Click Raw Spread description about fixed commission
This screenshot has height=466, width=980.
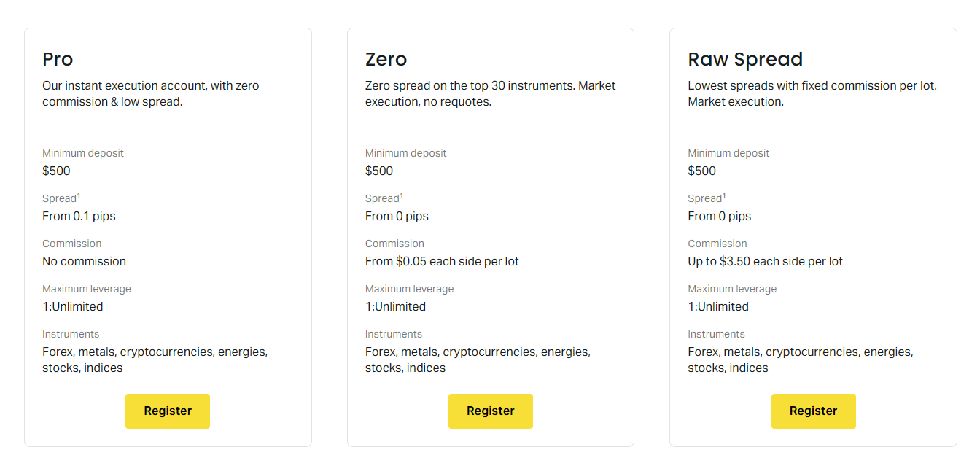pyautogui.click(x=812, y=93)
